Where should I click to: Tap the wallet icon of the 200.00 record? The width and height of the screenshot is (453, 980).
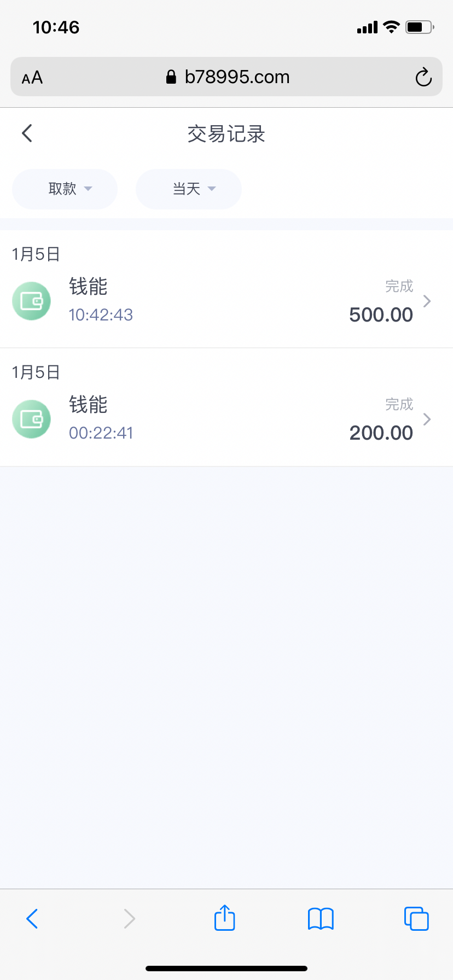[x=32, y=419]
